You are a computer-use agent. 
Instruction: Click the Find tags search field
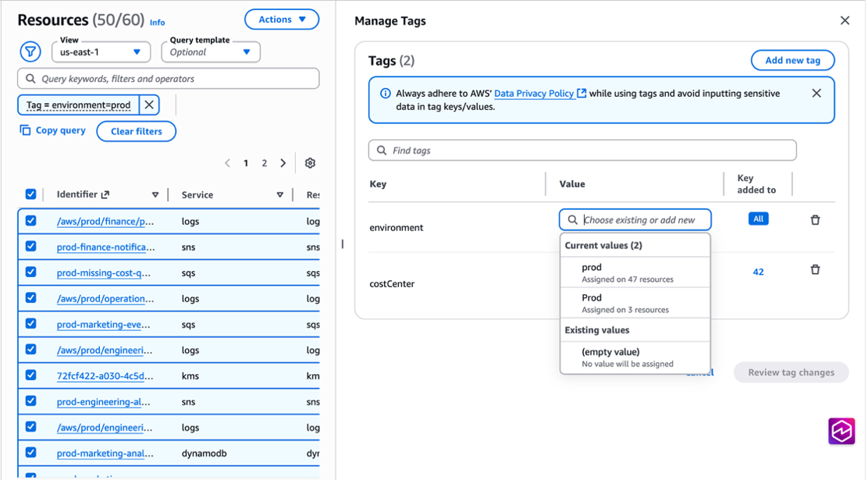pos(582,150)
